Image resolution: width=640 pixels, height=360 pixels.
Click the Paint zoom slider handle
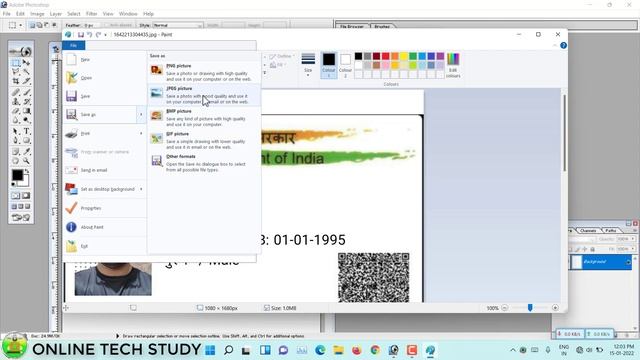point(530,308)
